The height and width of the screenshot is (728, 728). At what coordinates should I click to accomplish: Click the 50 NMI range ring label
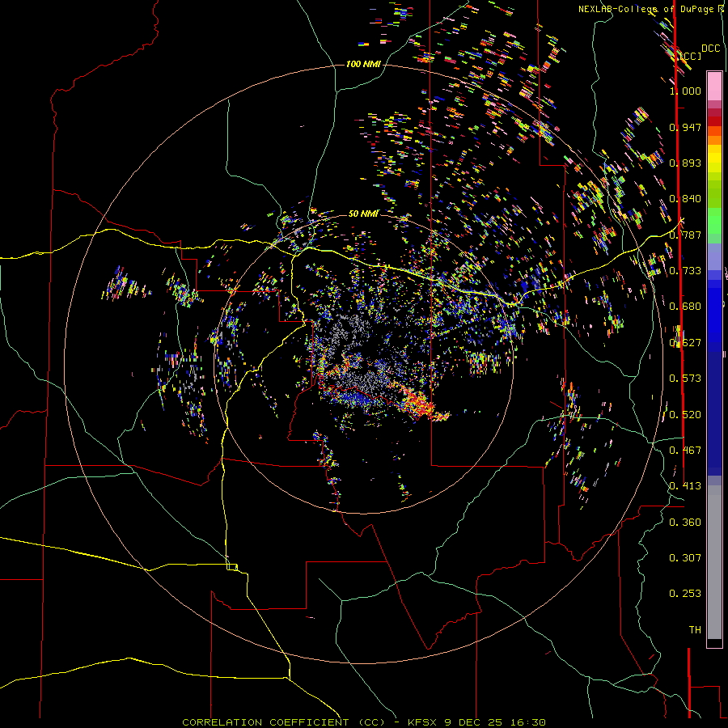[363, 214]
